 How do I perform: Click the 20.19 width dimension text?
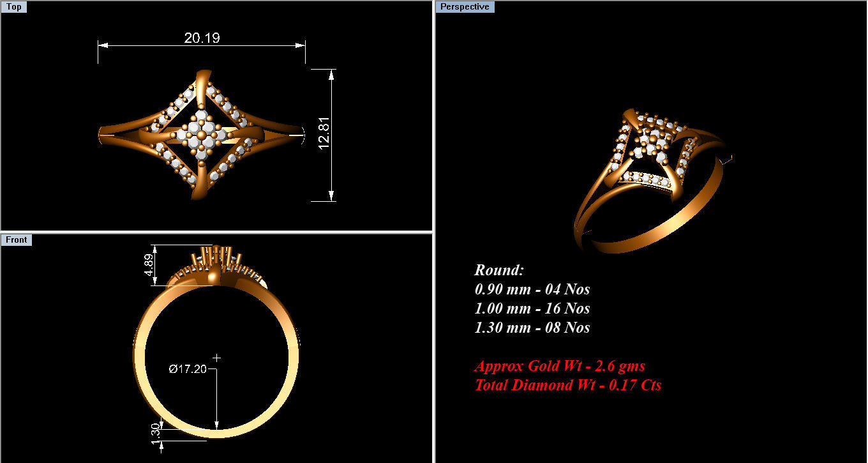pos(202,38)
